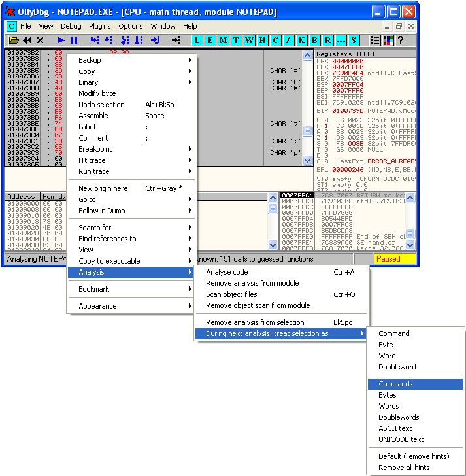Click the CPU window C icon in menu bar
466x476 pixels.
(x=12, y=26)
